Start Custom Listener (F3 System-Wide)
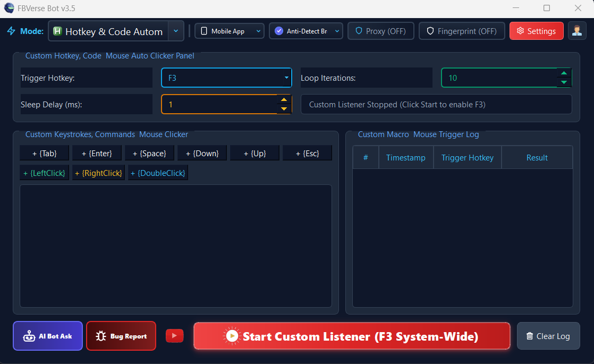 coord(352,336)
